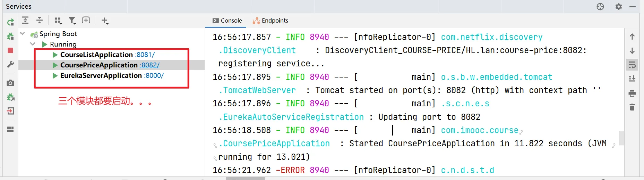Click the Rerun service icon
The image size is (644, 180).
click(x=10, y=23)
